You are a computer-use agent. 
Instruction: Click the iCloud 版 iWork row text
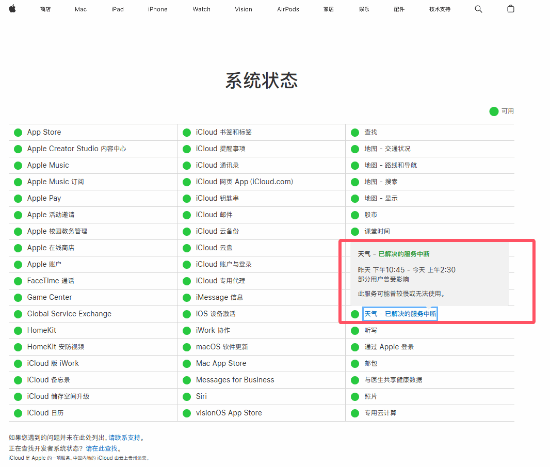click(x=53, y=363)
